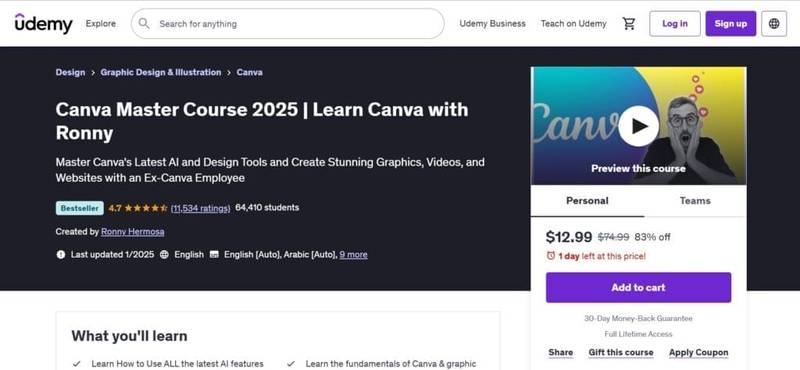The width and height of the screenshot is (800, 370).
Task: Click the 64,410 students text
Action: pyautogui.click(x=267, y=208)
